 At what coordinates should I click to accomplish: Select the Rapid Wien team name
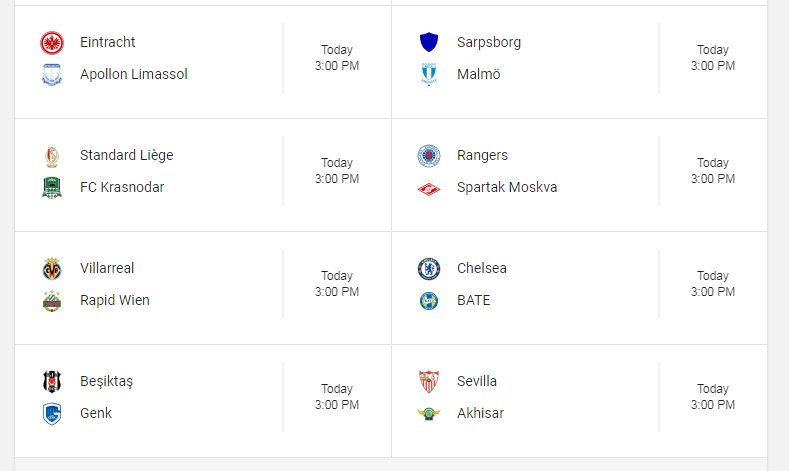115,300
